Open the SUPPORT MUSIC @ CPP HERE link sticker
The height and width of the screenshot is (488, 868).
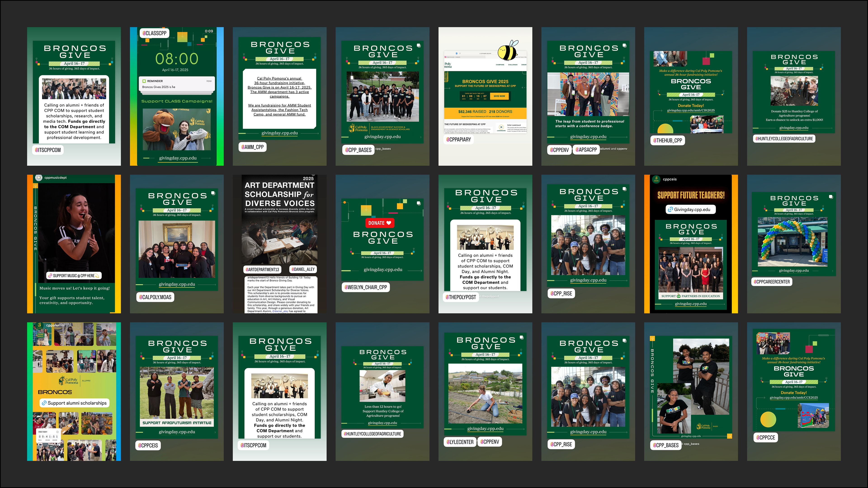pyautogui.click(x=74, y=275)
